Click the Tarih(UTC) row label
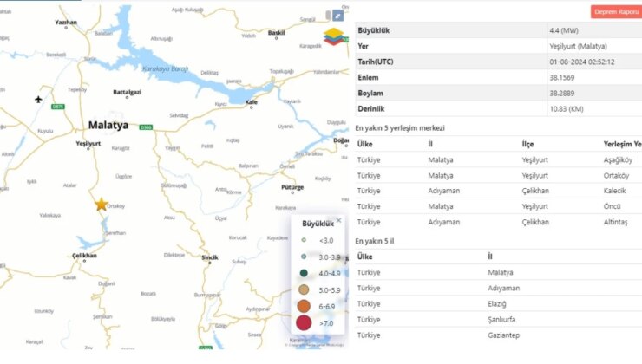 pyautogui.click(x=376, y=62)
